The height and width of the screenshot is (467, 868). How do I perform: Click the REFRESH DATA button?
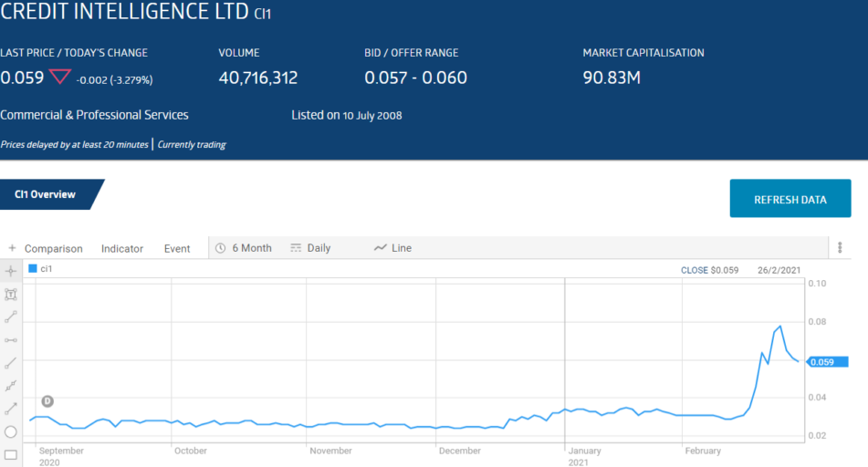(790, 198)
